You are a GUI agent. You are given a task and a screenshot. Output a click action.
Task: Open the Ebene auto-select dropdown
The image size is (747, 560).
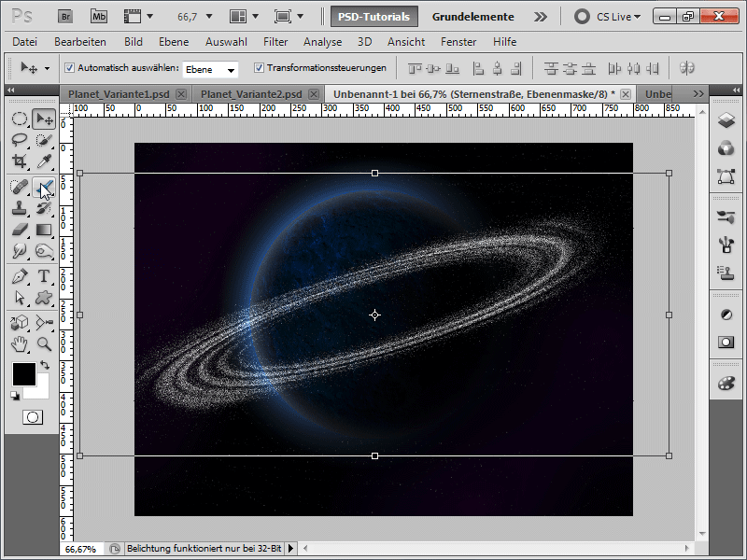tap(210, 69)
